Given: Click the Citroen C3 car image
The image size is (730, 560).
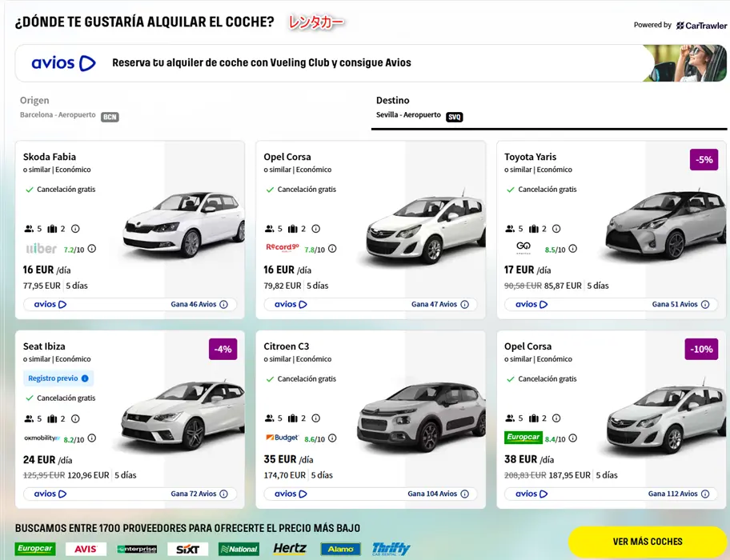Looking at the screenshot, I should (422, 417).
